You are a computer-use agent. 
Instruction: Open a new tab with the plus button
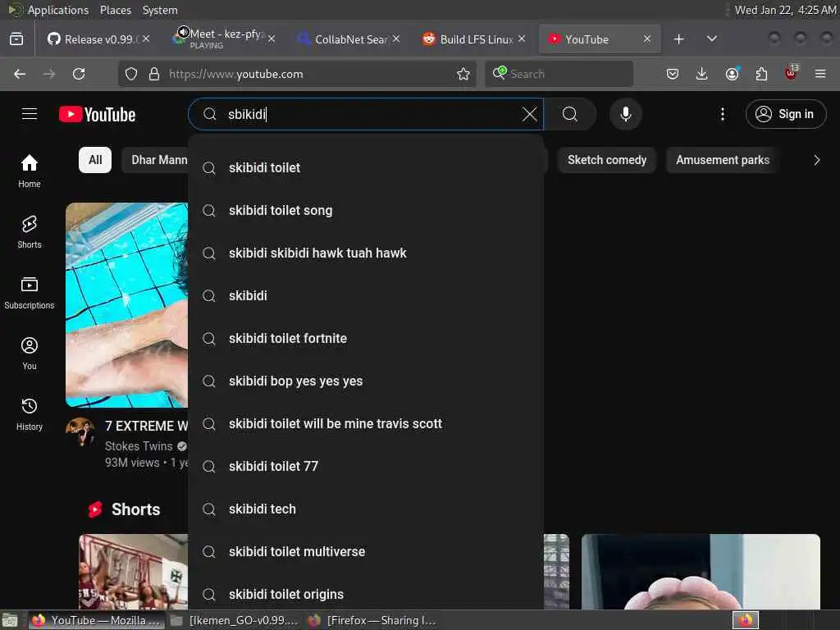(x=678, y=39)
